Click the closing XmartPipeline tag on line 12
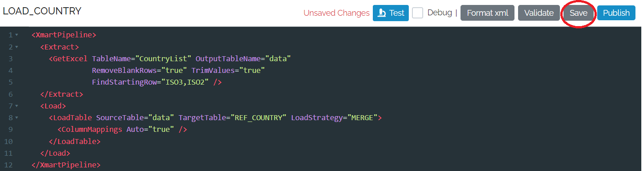This screenshot has height=171, width=644. click(x=66, y=165)
